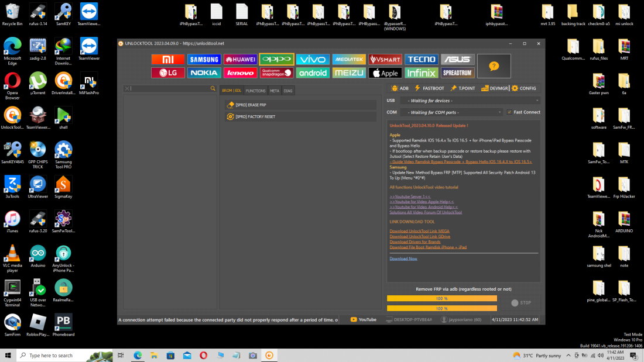Switch to the FUNCTIONS tab
Viewport: 644px width, 362px height.
click(255, 91)
